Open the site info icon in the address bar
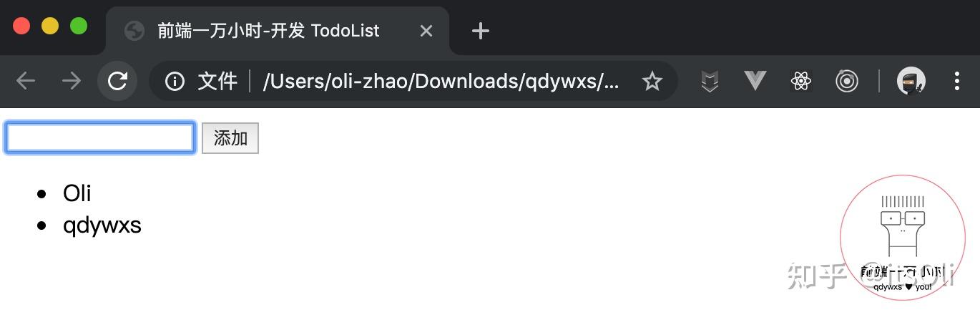Screen dimensions: 980x315 coord(175,81)
